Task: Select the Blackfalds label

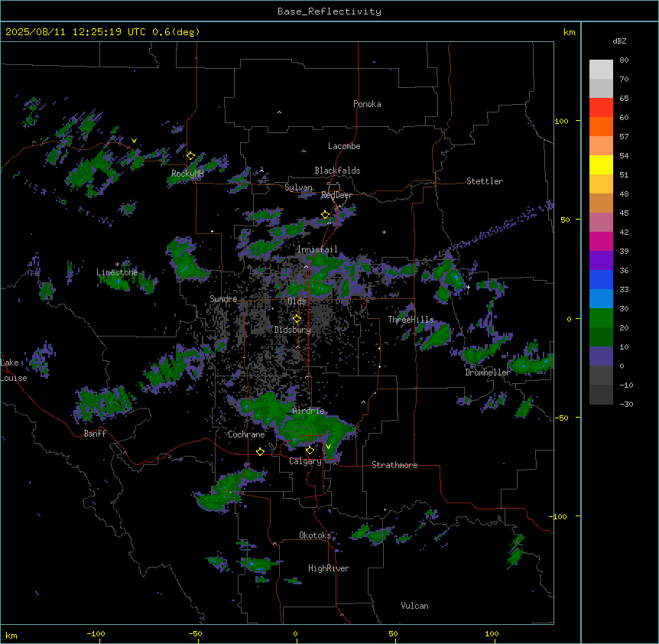Action: point(337,171)
